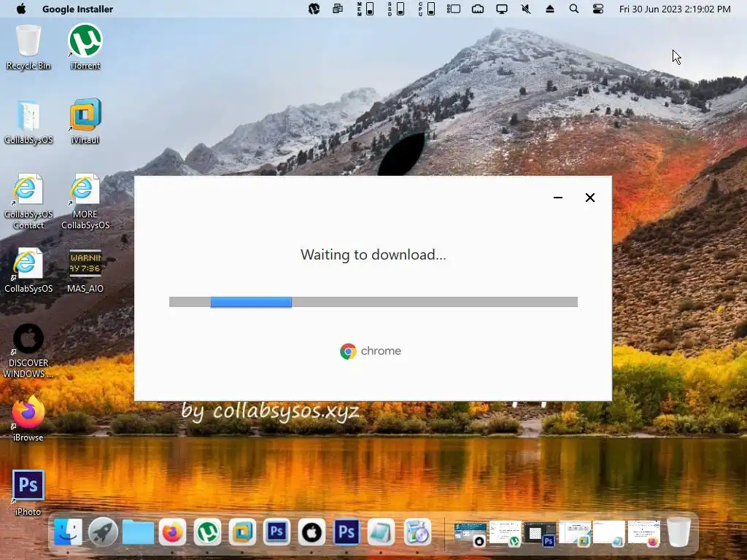Click the display monitor icon in menu bar

coord(502,9)
